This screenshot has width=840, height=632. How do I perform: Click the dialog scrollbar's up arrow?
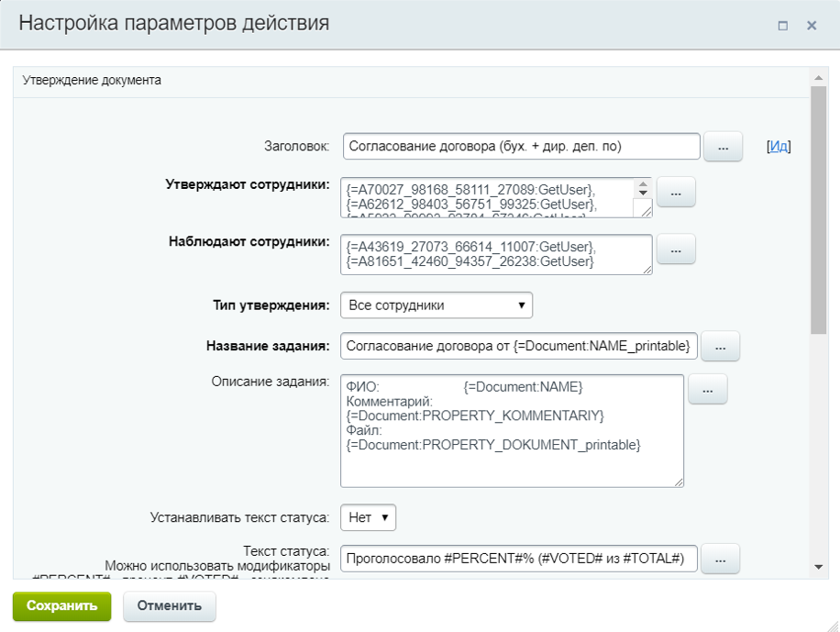[x=819, y=78]
